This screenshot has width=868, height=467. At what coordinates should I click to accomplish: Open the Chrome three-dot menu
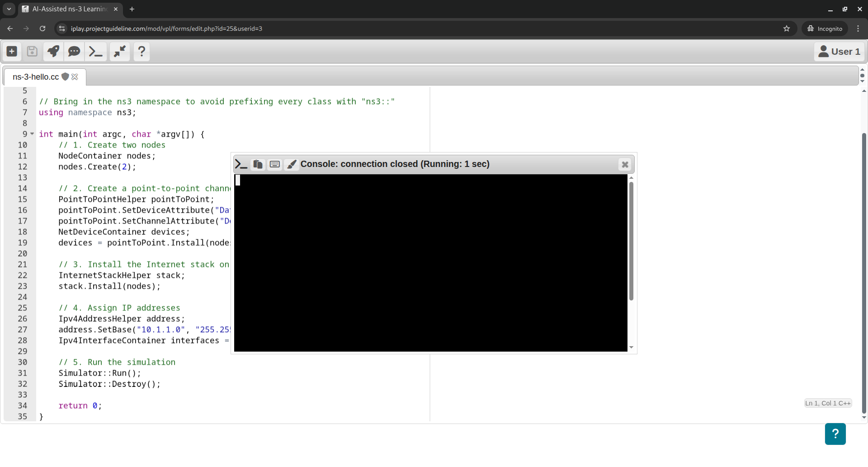(x=858, y=29)
